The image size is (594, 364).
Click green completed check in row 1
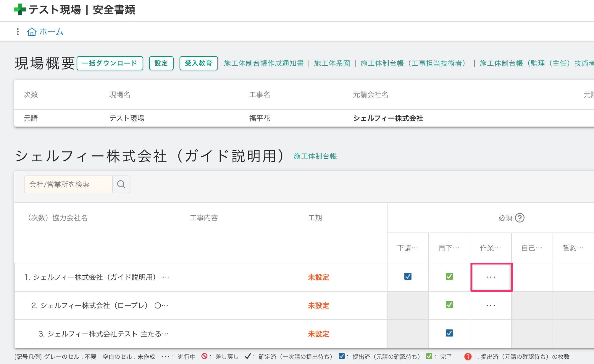(449, 276)
